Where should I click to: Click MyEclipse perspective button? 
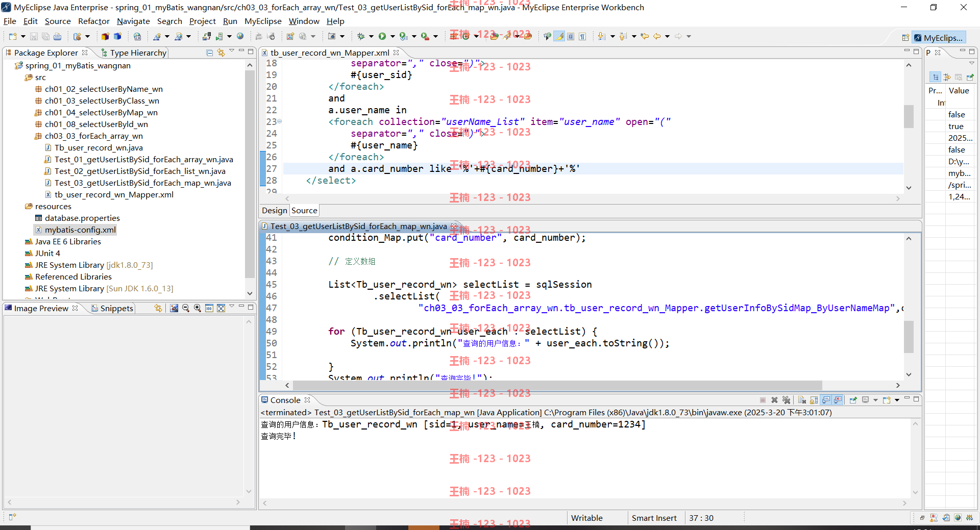pyautogui.click(x=939, y=38)
